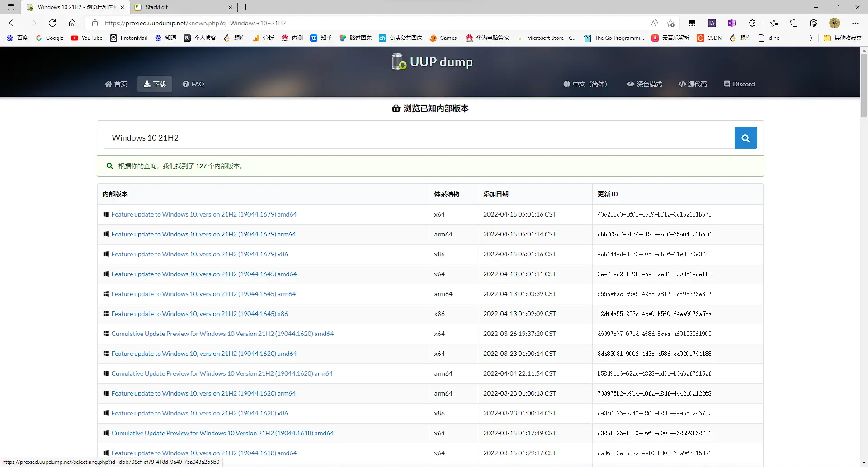Viewport: 868px width, 467px height.
Task: Click the scrollbar down arrow
Action: (x=864, y=463)
